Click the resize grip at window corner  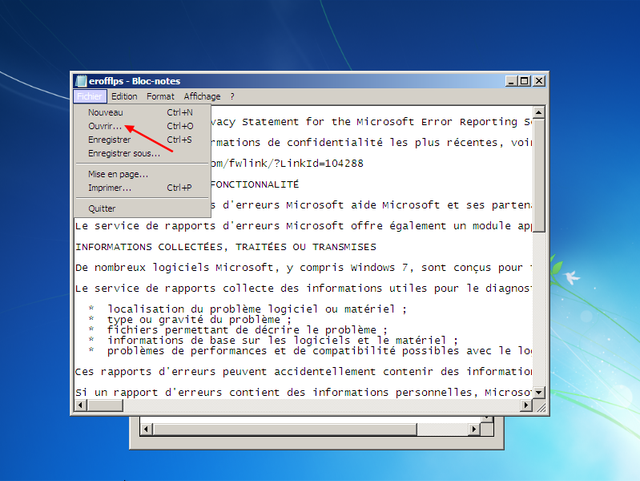[540, 407]
